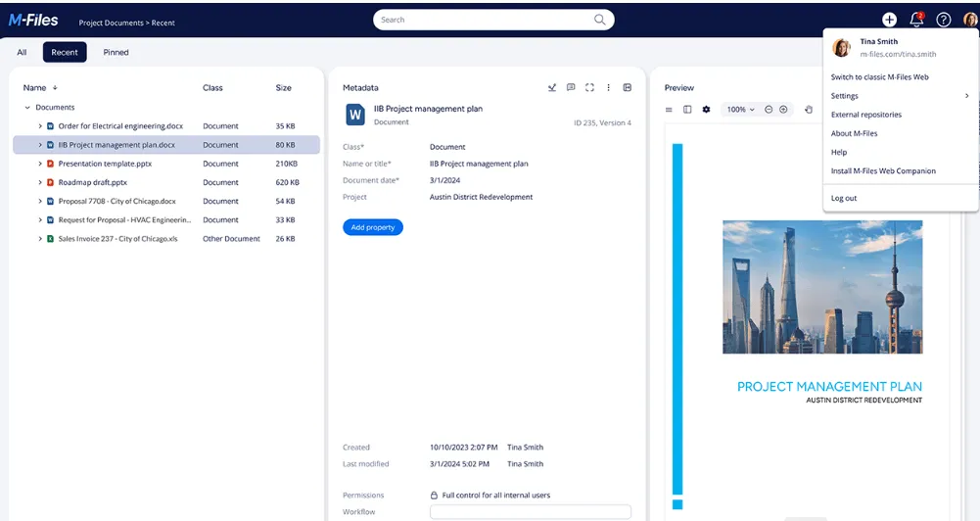Click the user avatar in top bar
This screenshot has height=521, width=980.
click(x=970, y=20)
